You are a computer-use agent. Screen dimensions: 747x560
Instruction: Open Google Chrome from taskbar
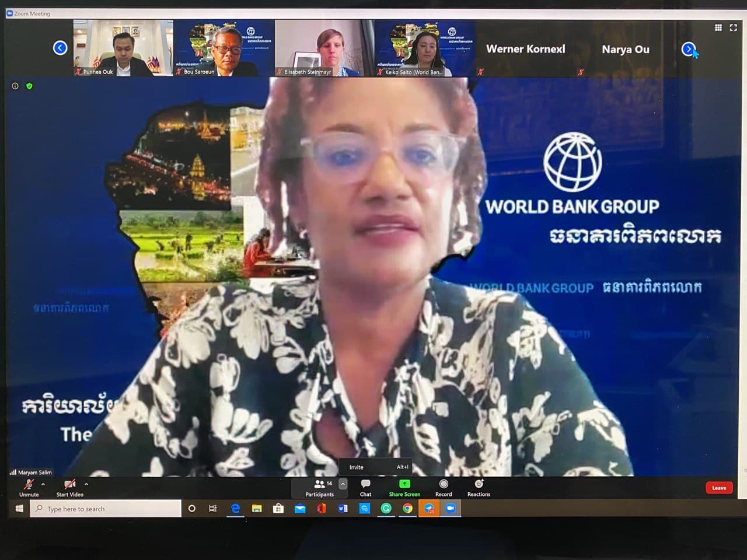pos(407,509)
